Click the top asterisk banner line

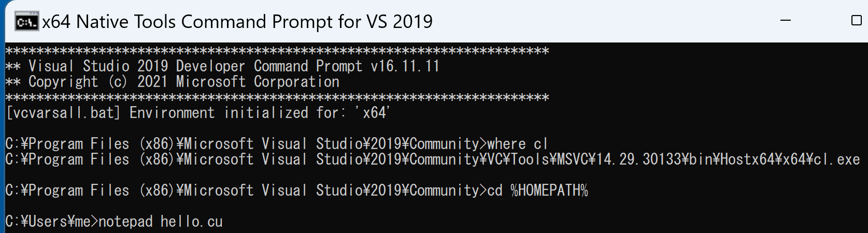click(x=277, y=51)
